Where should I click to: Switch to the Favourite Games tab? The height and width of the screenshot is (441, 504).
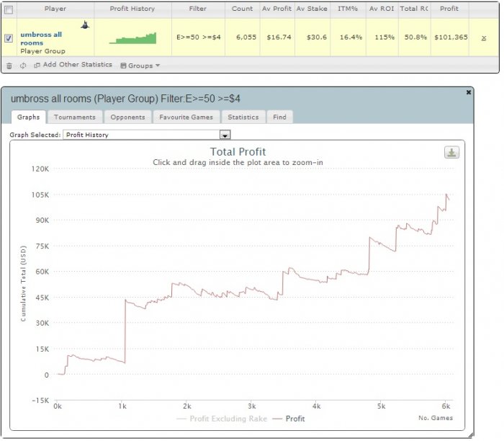[186, 117]
